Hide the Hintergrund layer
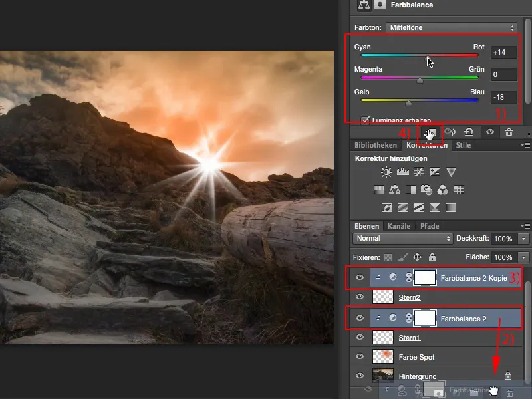Viewport: 532px width, 399px height. tap(360, 376)
